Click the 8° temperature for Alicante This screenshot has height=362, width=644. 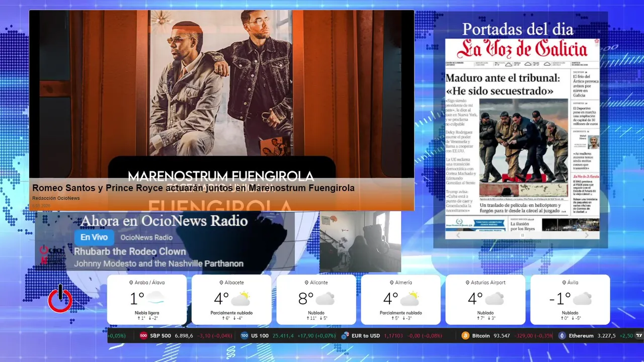pyautogui.click(x=306, y=299)
